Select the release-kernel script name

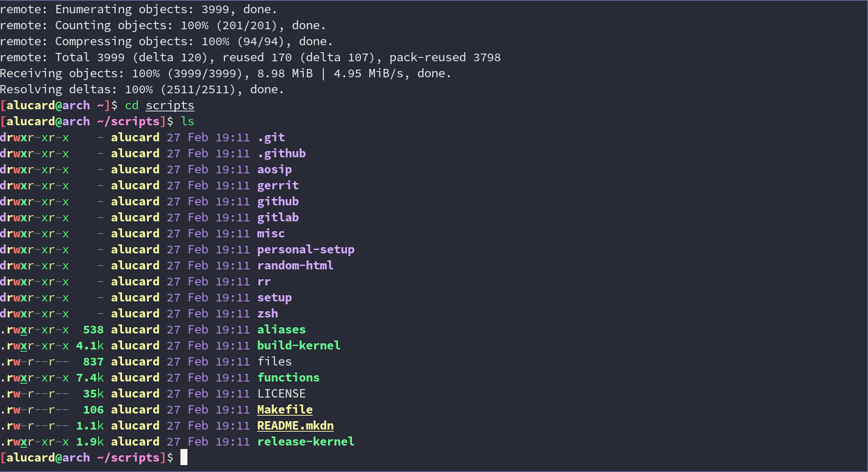point(306,442)
